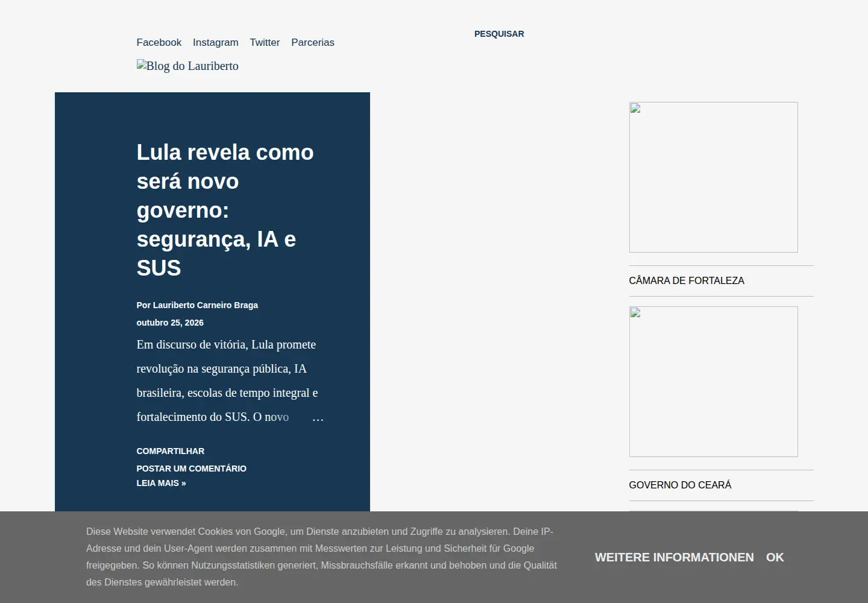Click the cookie notice text 'Diese Website verwendet Cookies'
The image size is (868, 603).
321,557
